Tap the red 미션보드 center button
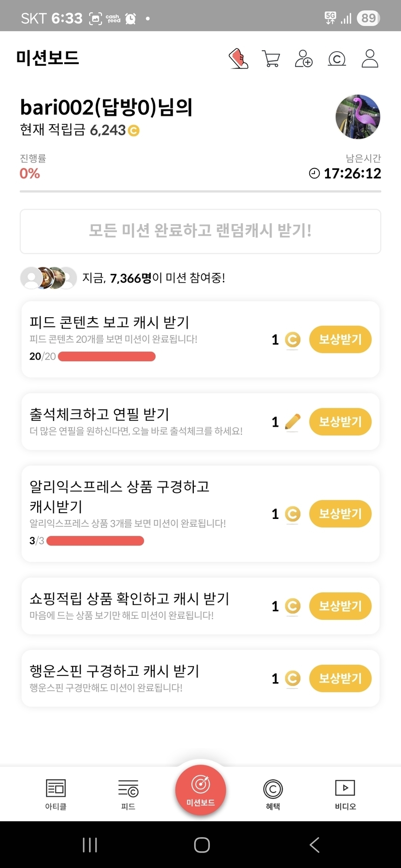This screenshot has height=868, width=401. point(200,790)
